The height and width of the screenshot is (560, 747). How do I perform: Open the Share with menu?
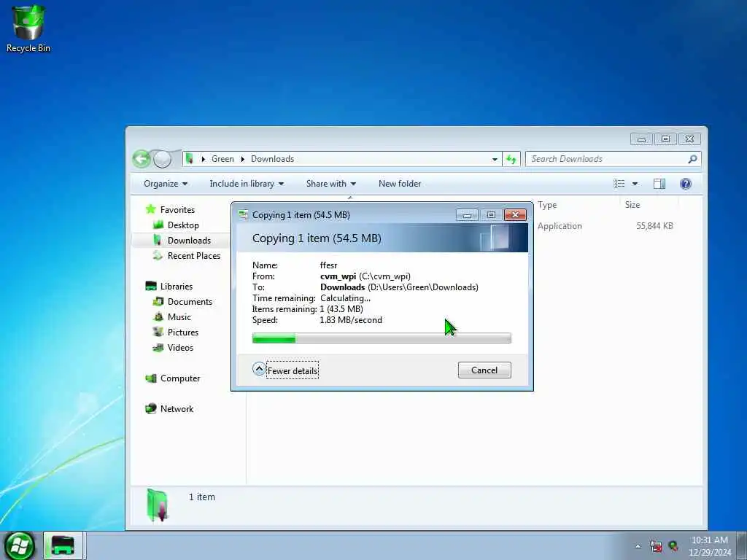coord(330,184)
